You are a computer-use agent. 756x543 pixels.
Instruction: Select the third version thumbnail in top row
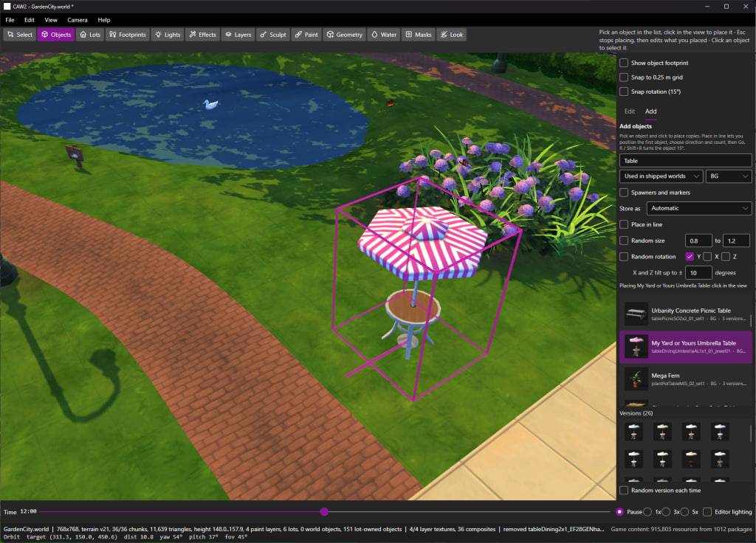(x=691, y=432)
